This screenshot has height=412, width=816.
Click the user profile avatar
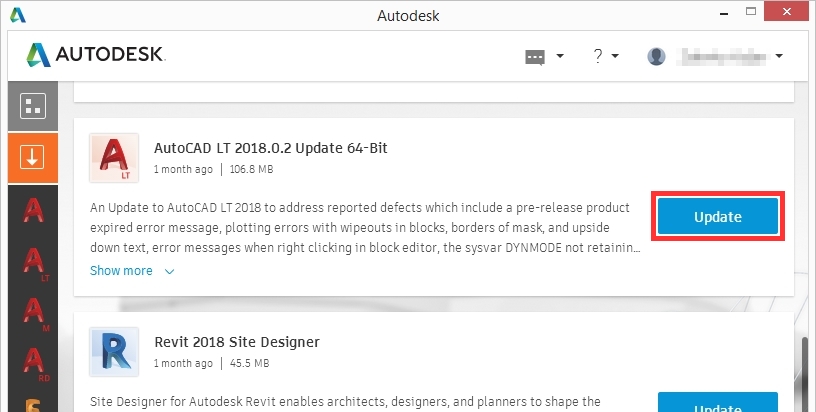pos(657,56)
